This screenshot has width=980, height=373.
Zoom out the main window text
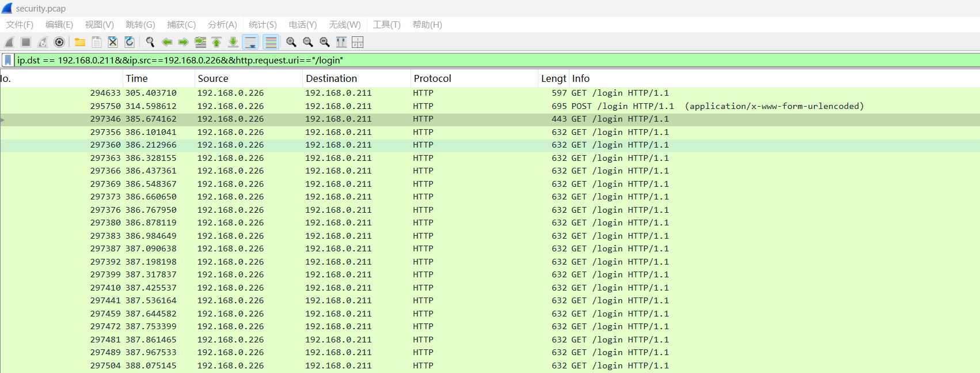pos(308,42)
